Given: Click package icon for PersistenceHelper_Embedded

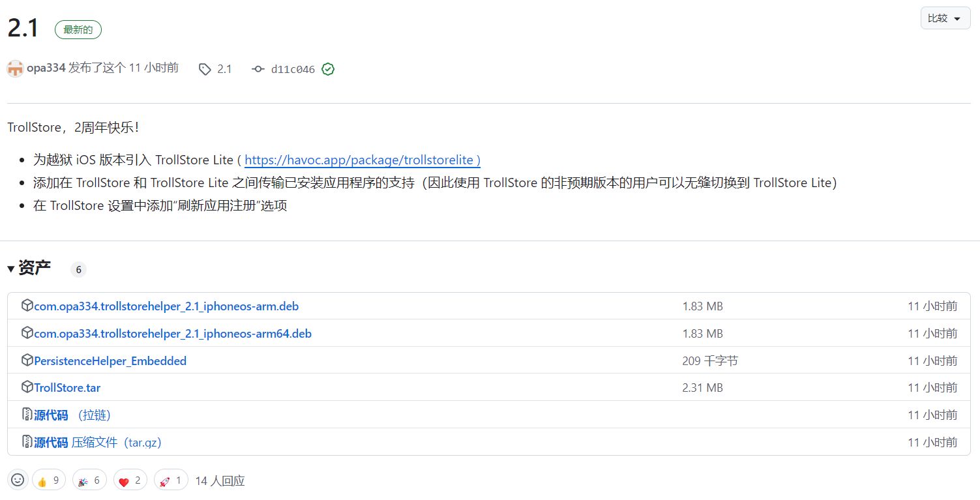Looking at the screenshot, I should 27,360.
